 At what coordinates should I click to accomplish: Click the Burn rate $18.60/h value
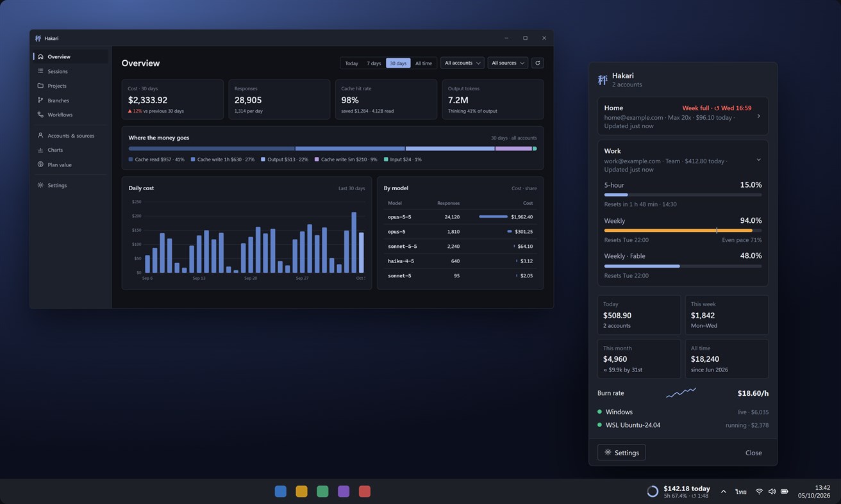click(x=753, y=393)
